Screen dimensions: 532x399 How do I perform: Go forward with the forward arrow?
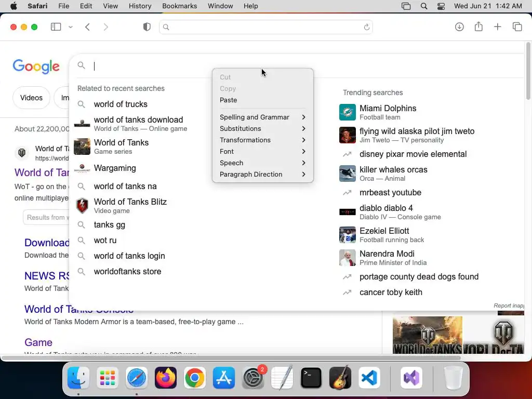tap(106, 27)
